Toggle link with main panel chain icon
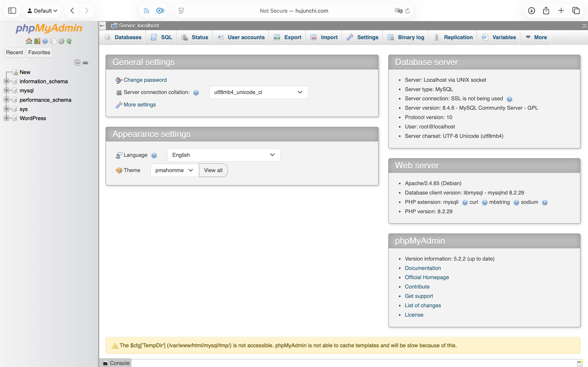The height and width of the screenshot is (367, 588). pyautogui.click(x=85, y=63)
